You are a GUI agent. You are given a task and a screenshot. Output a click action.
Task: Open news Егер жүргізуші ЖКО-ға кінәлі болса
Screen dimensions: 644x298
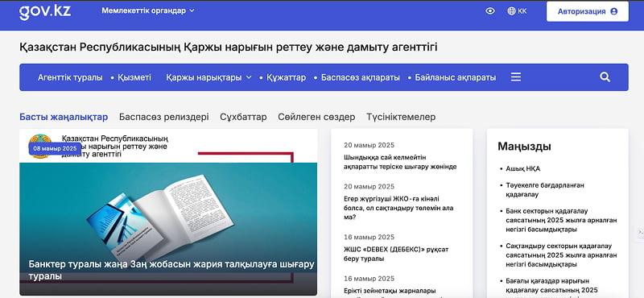(398, 208)
